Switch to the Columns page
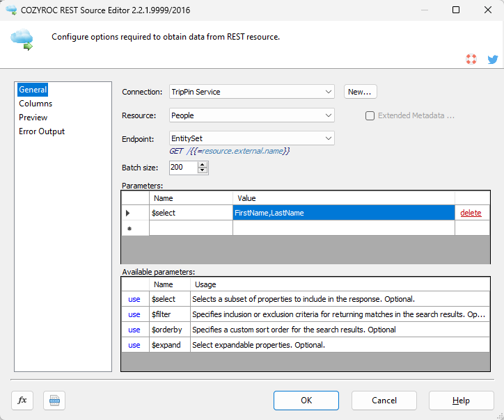Screen dimensions: 504x420 tap(36, 104)
